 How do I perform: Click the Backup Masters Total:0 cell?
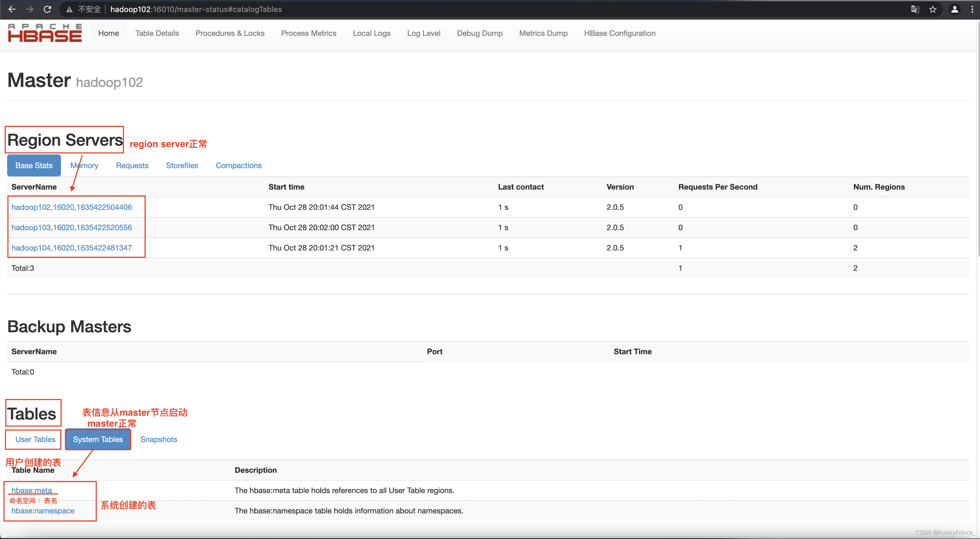23,372
